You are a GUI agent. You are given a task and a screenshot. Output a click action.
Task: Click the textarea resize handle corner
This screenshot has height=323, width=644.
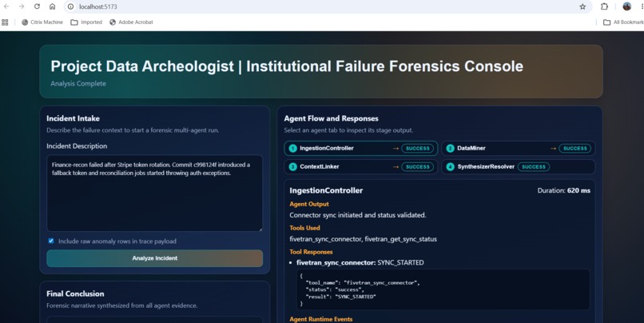click(259, 229)
